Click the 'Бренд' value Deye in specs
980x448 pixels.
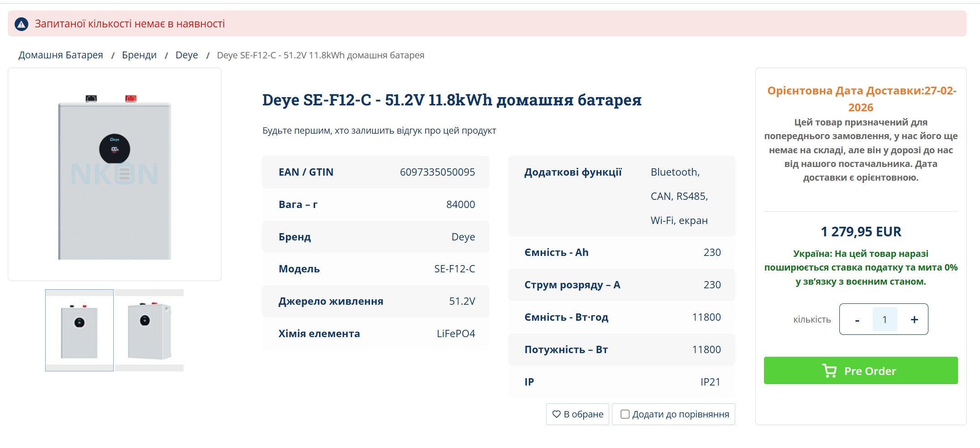[x=463, y=237]
